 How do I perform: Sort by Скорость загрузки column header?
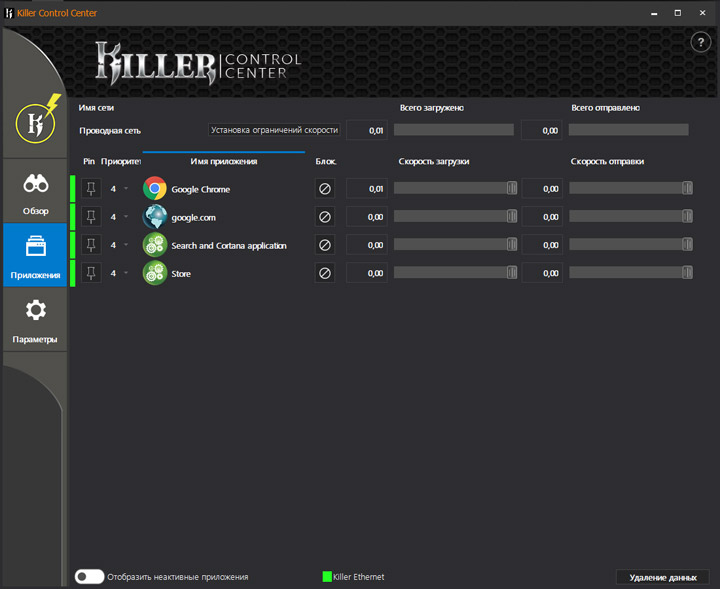click(433, 161)
